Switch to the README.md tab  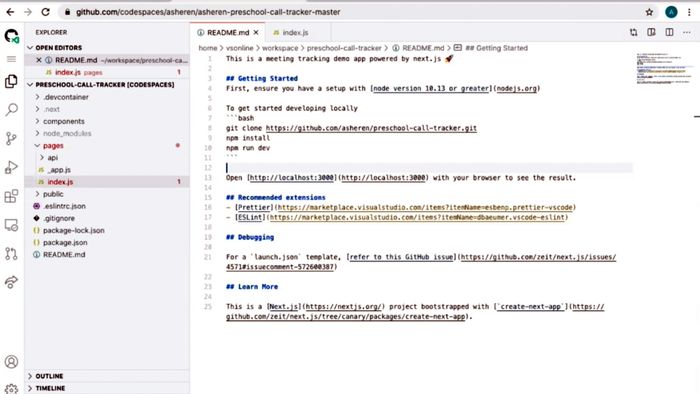[228, 33]
